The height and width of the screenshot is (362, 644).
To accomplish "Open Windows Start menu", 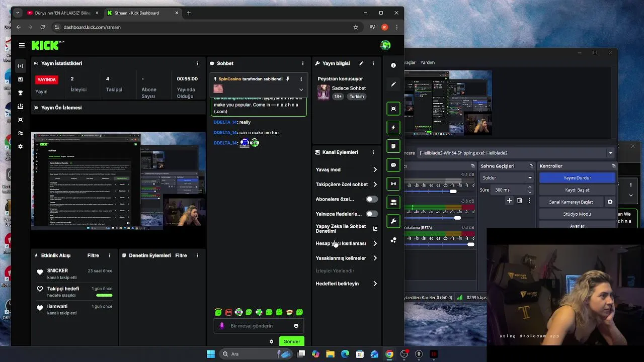I will (211, 354).
